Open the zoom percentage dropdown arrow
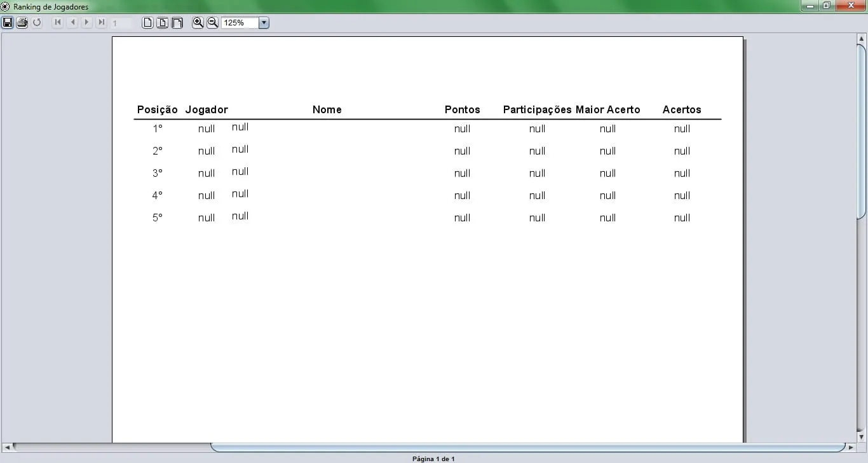This screenshot has width=868, height=463. (264, 23)
